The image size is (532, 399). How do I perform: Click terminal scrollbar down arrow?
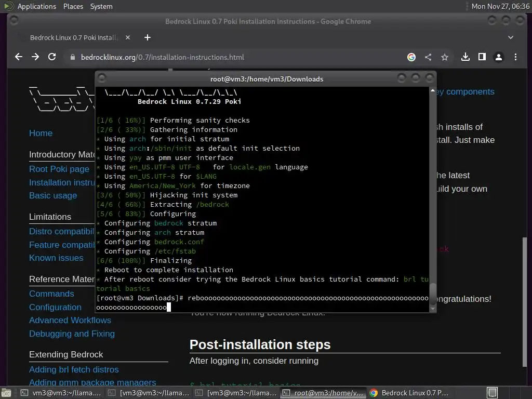pos(433,309)
